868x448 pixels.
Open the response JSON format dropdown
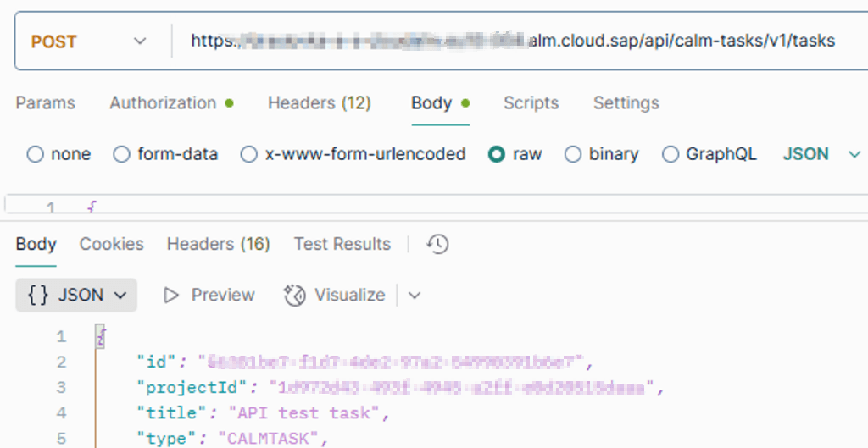pyautogui.click(x=76, y=296)
